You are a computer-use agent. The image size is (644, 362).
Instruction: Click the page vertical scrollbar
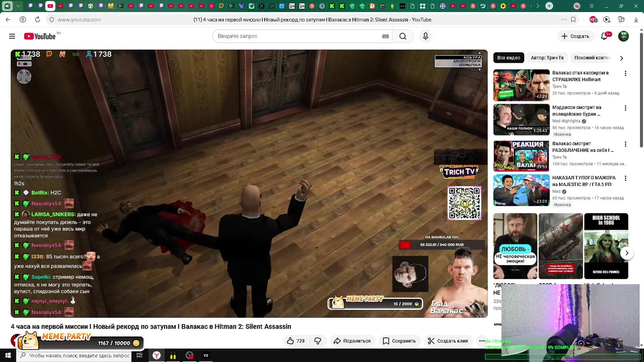point(641,90)
